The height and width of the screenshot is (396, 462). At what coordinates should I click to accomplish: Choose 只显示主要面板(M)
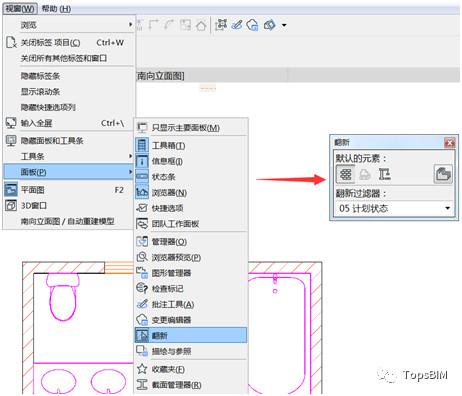pyautogui.click(x=191, y=127)
